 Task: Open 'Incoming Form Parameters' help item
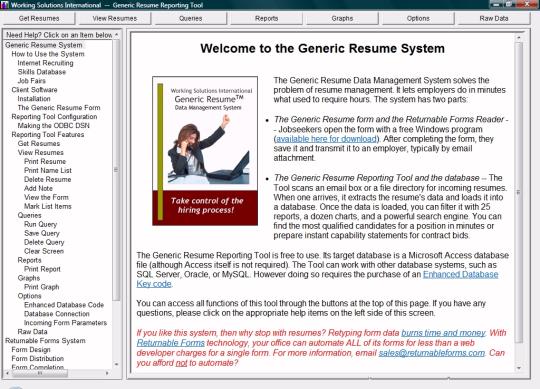(x=65, y=323)
